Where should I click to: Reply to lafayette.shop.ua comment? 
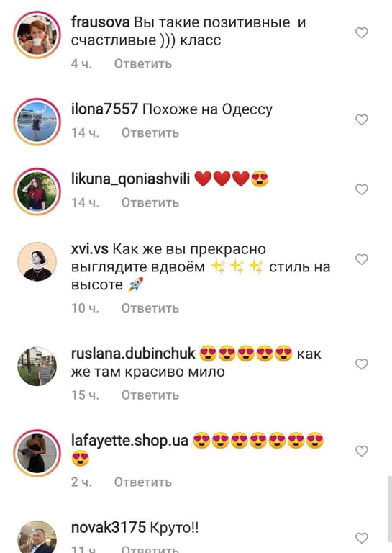tap(143, 482)
